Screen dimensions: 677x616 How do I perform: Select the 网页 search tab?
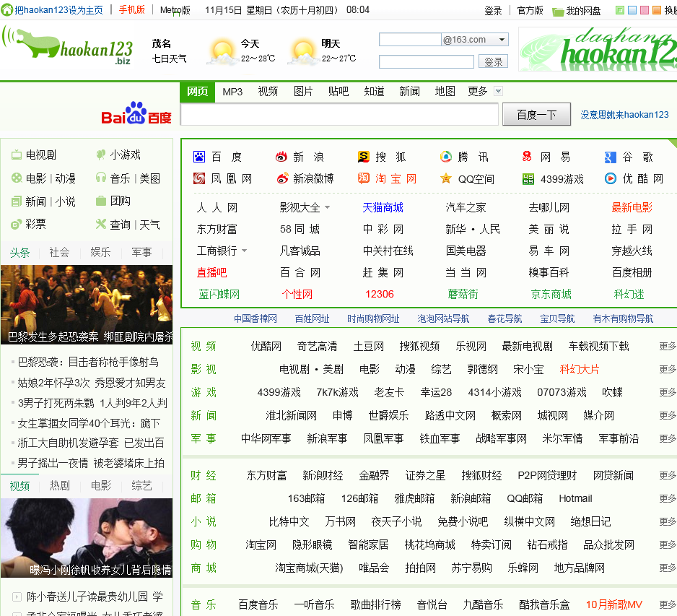coord(197,92)
